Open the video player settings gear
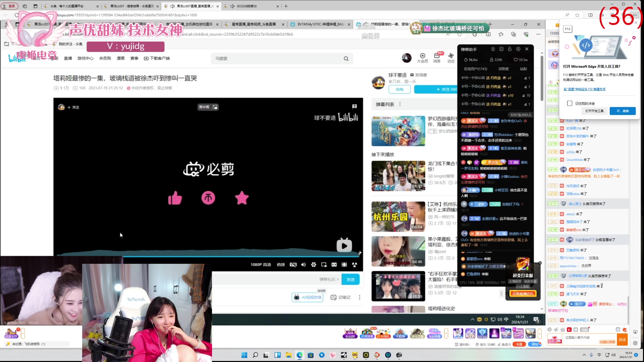 [x=314, y=264]
